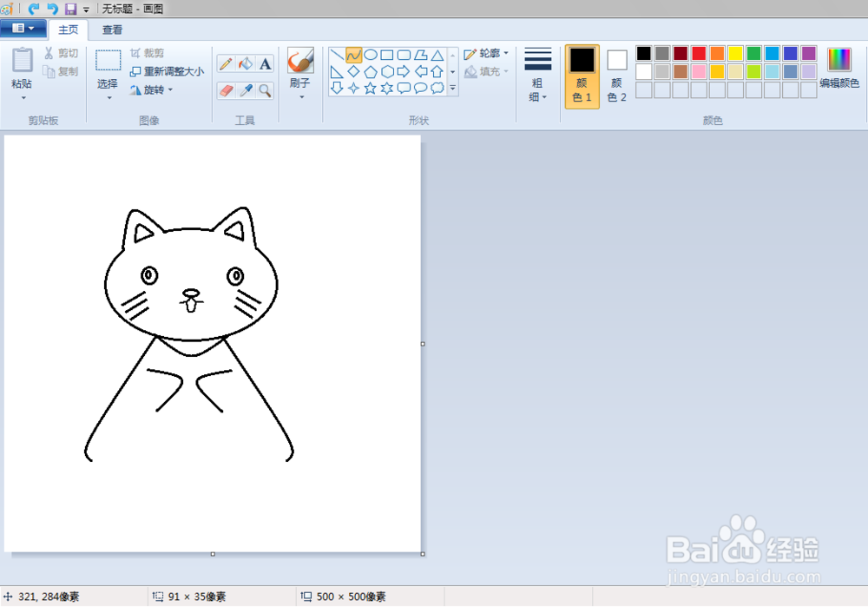Switch to the View (查看) tab

(112, 30)
